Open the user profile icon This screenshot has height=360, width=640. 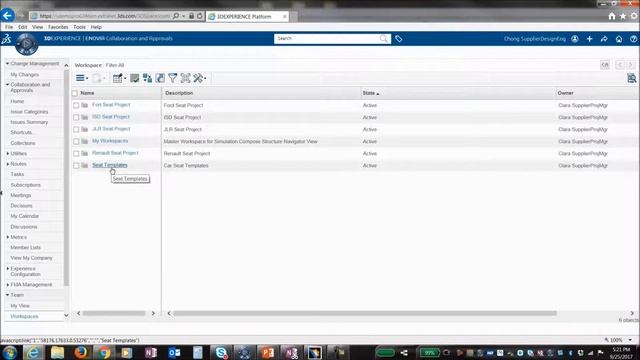tap(575, 39)
